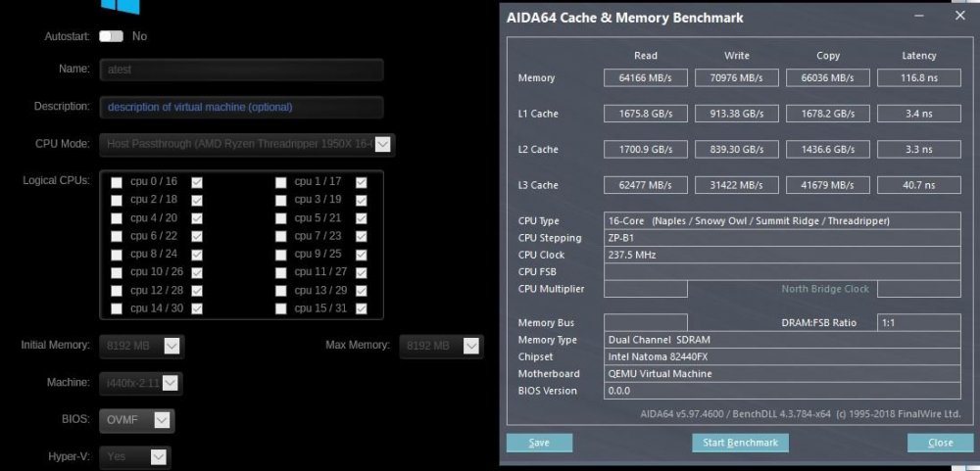980x471 pixels.
Task: Open the Hyper-V dropdown
Action: [135, 456]
